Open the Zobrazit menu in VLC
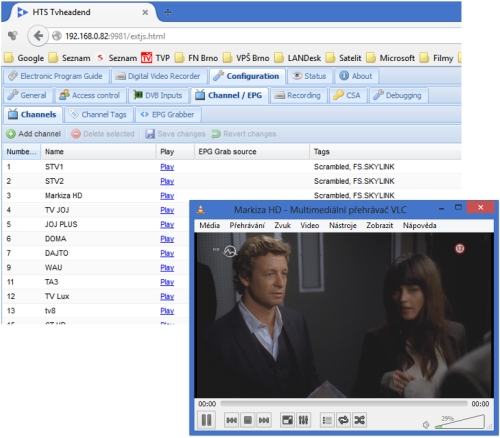Viewport: 500px width, 438px height. (379, 225)
